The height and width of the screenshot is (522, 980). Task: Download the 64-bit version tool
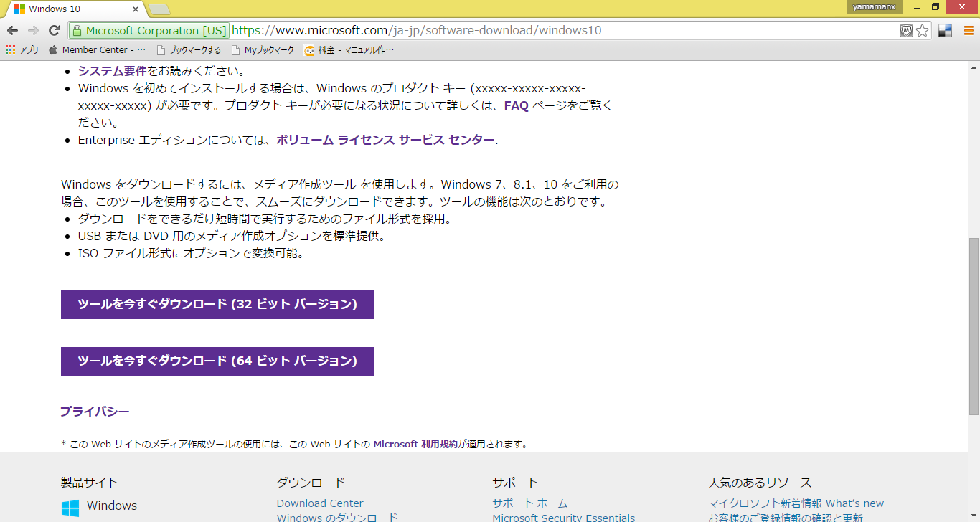(x=217, y=361)
